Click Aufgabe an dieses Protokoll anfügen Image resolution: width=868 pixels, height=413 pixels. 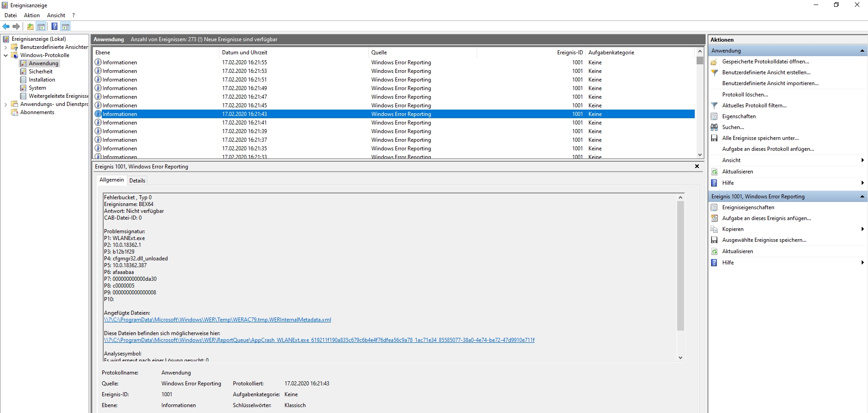click(x=768, y=149)
